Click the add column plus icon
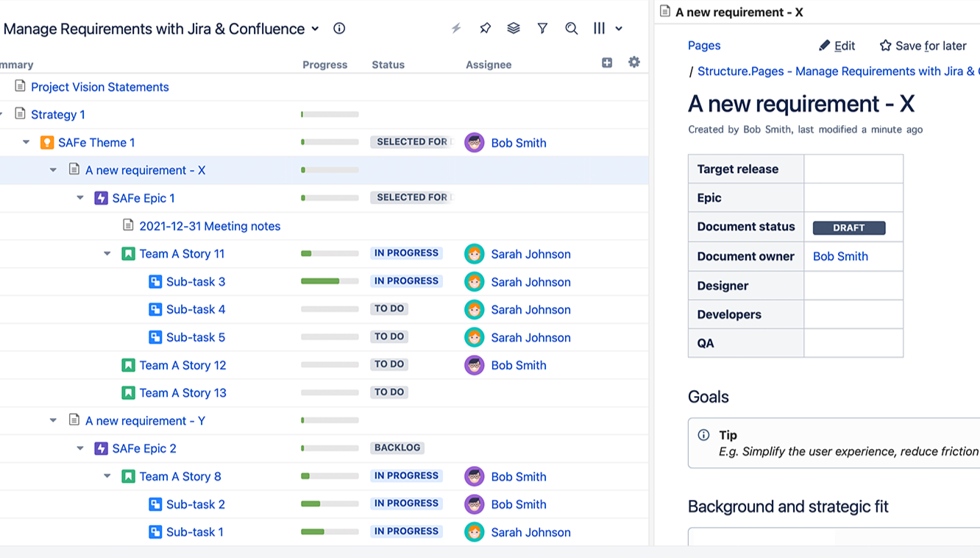Image resolution: width=980 pixels, height=558 pixels. (x=607, y=63)
